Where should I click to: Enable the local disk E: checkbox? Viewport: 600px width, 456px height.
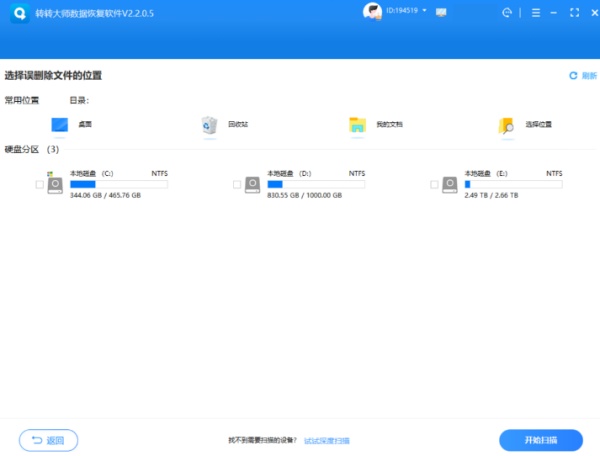coord(434,185)
